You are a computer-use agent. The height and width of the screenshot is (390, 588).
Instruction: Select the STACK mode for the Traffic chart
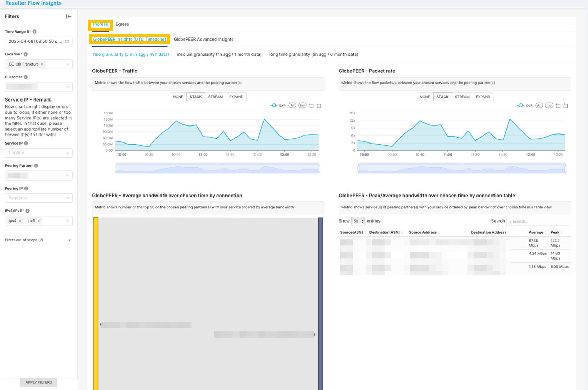point(196,97)
